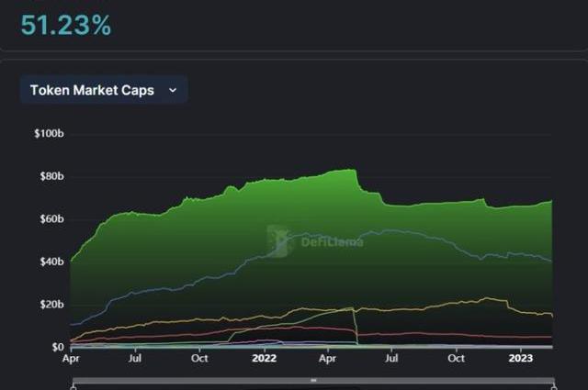588x390 pixels.
Task: Click the DefiLlama watermark text
Action: 331,242
